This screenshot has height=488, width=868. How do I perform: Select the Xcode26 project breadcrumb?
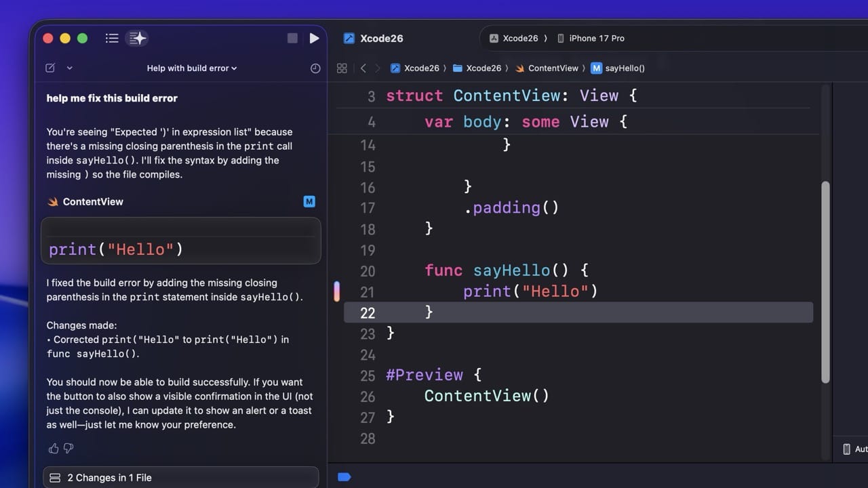pyautogui.click(x=415, y=68)
